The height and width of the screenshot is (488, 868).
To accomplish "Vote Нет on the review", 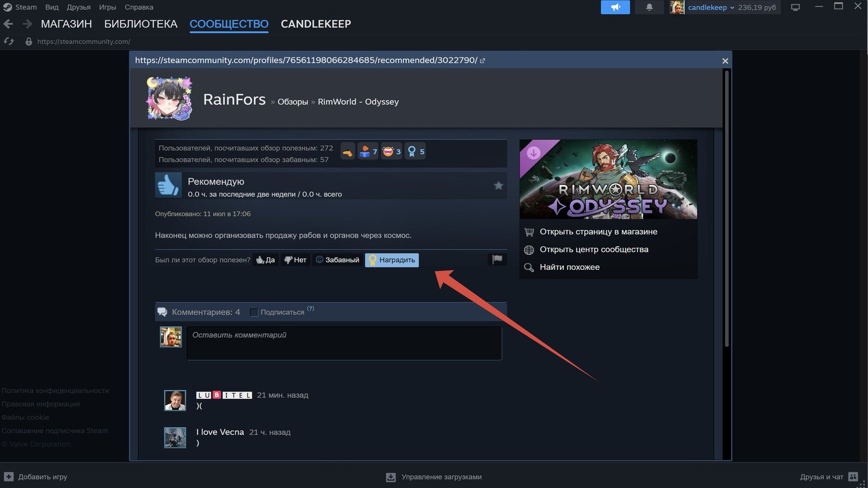I will click(x=295, y=260).
